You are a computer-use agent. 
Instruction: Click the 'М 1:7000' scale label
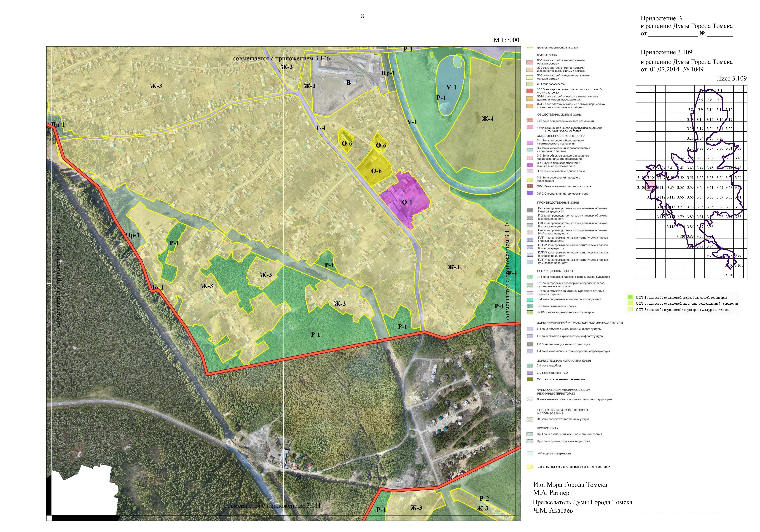point(506,40)
